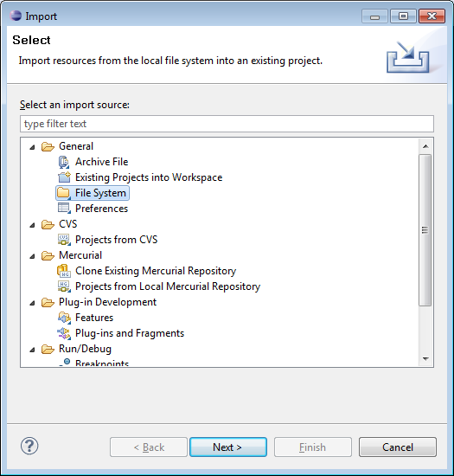The width and height of the screenshot is (454, 476).
Task: Open help via question mark icon
Action: click(x=29, y=447)
